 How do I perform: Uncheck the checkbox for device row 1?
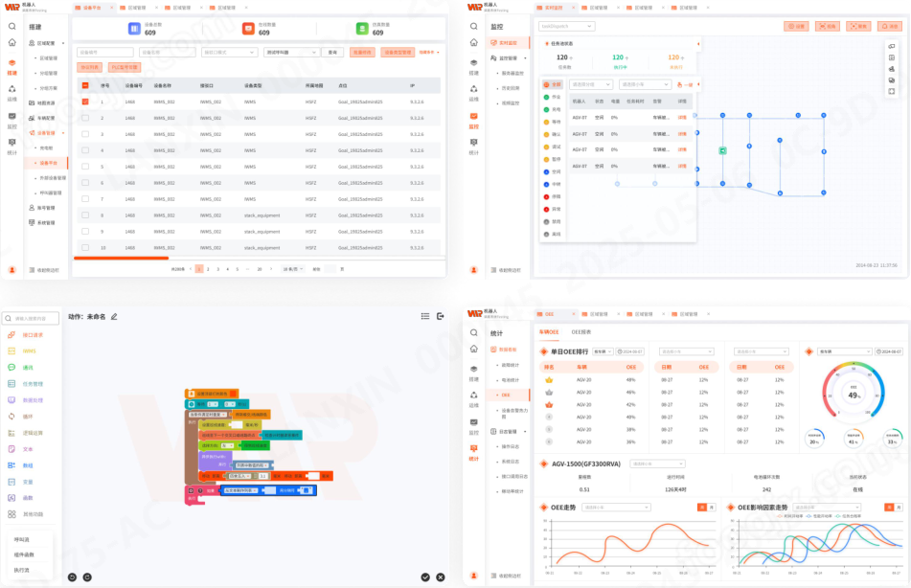coord(85,102)
